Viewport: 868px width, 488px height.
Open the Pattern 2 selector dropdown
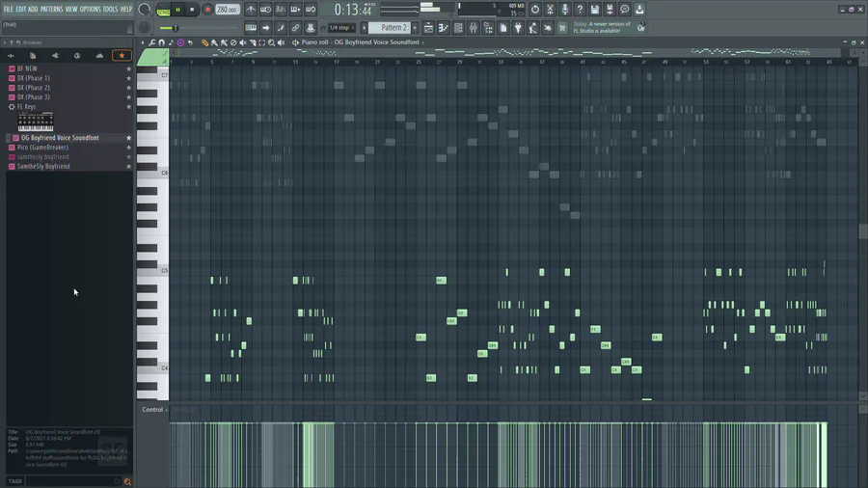pyautogui.click(x=390, y=28)
